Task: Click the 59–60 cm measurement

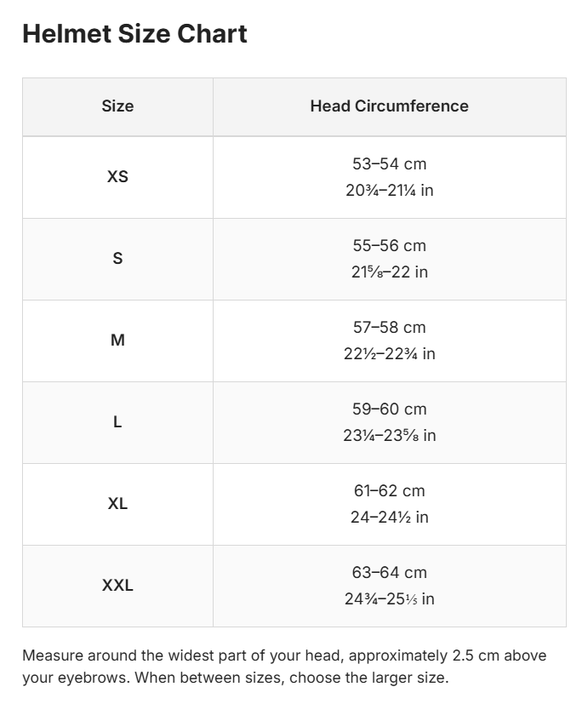Action: [x=390, y=409]
